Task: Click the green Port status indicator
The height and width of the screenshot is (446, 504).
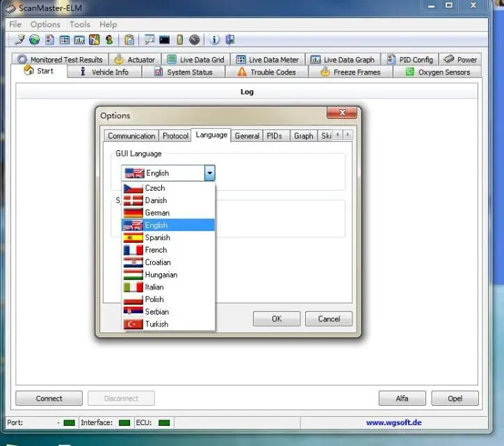Action: tap(69, 422)
